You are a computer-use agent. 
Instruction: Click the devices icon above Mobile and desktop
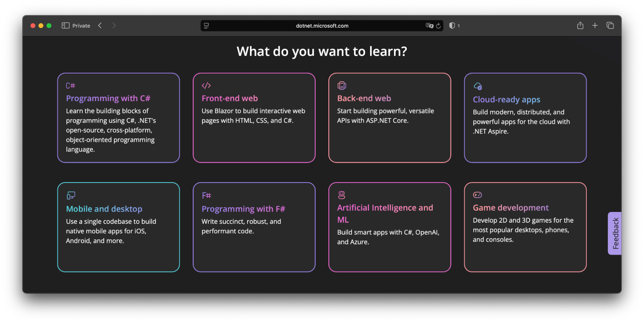pyautogui.click(x=71, y=196)
